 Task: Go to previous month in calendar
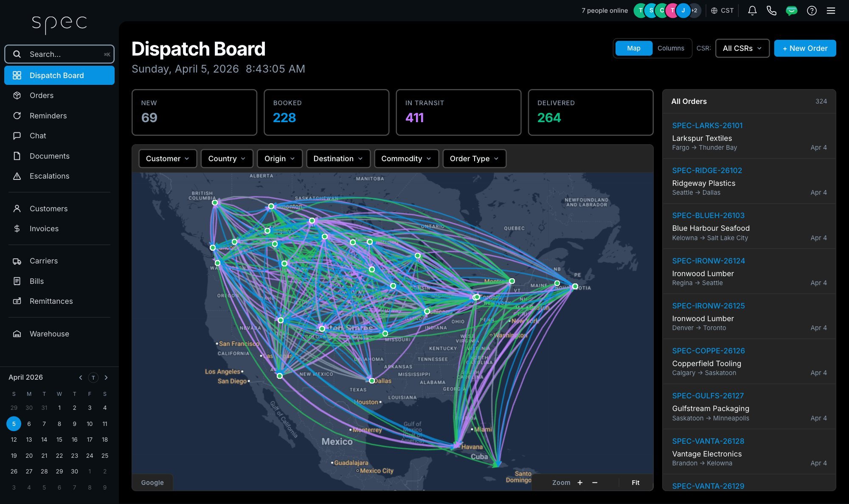coord(81,378)
